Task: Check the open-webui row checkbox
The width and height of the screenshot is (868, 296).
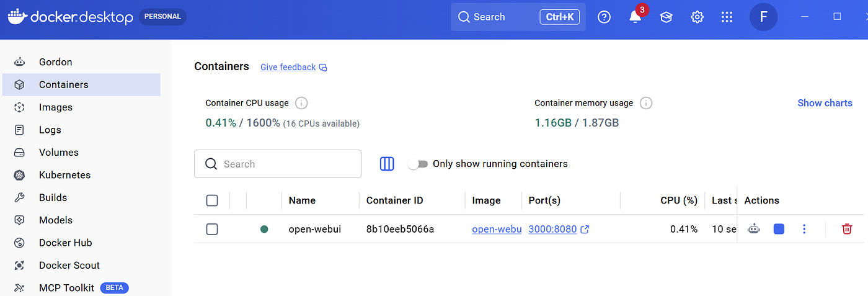Action: pos(212,229)
